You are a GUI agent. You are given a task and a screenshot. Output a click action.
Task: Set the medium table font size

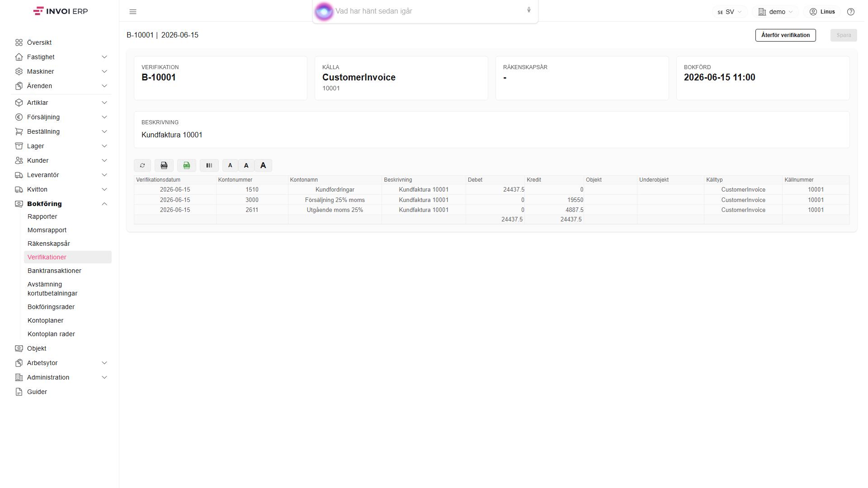coord(246,165)
